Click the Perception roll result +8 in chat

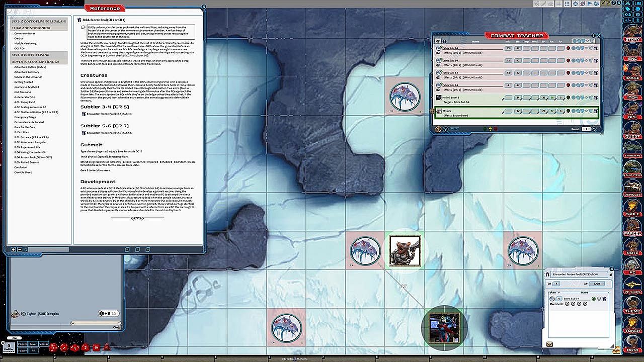109,313
